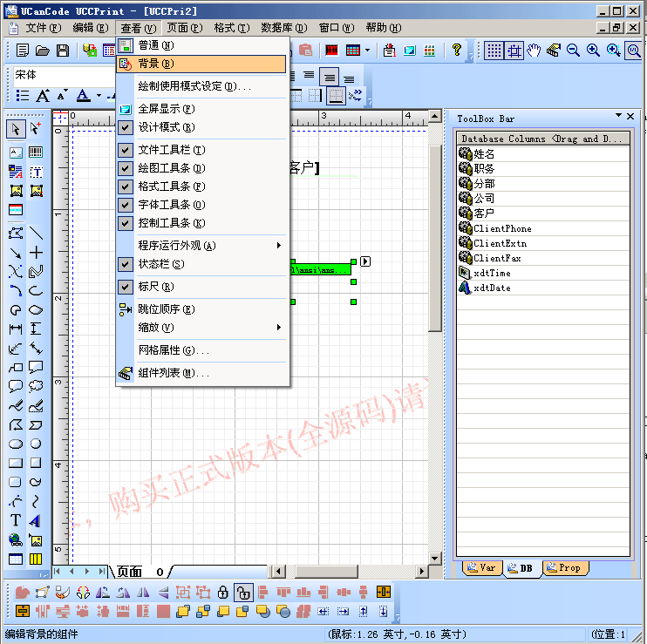Pick the straight line drawing tool
647x644 pixels.
(36, 233)
